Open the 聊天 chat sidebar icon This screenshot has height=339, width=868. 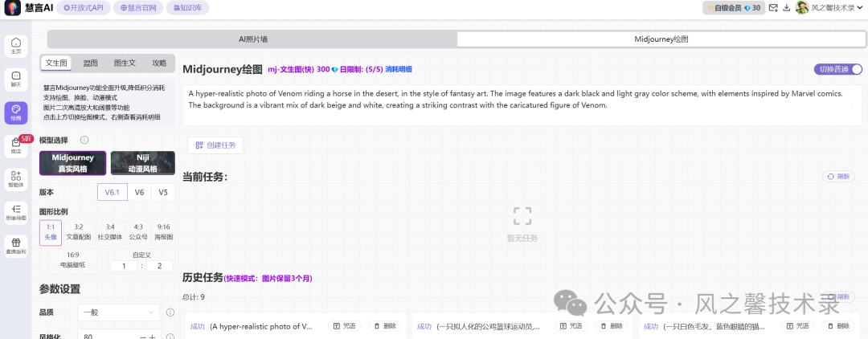coord(16,79)
